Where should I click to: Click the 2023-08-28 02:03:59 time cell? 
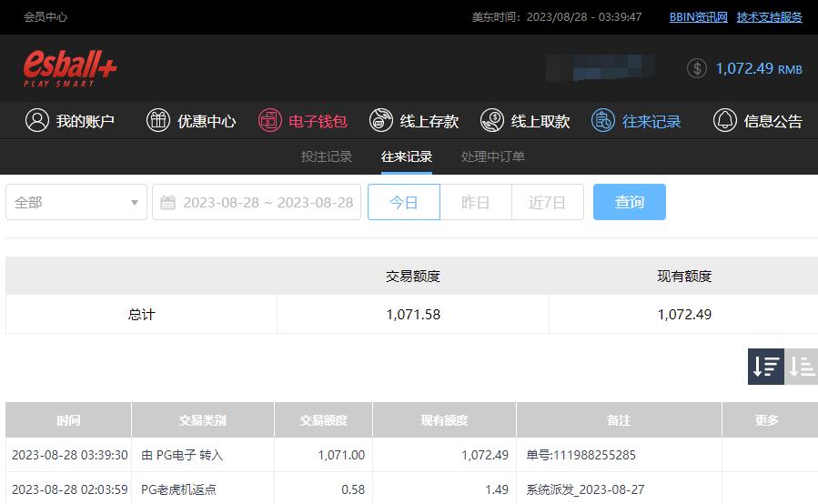click(x=69, y=489)
